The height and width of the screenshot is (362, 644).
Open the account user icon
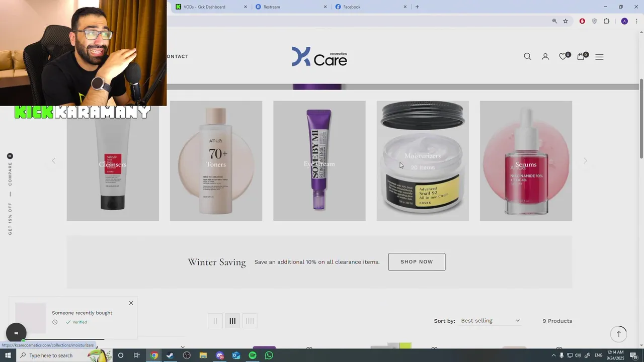click(545, 56)
